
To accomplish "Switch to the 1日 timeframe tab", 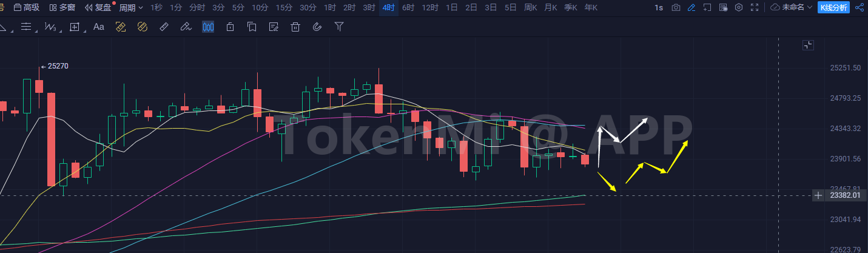I will (x=451, y=8).
